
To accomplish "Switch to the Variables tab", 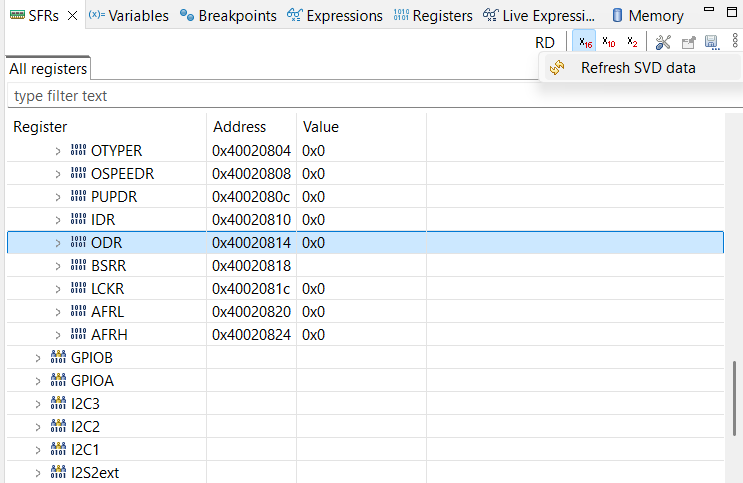I will click(128, 16).
